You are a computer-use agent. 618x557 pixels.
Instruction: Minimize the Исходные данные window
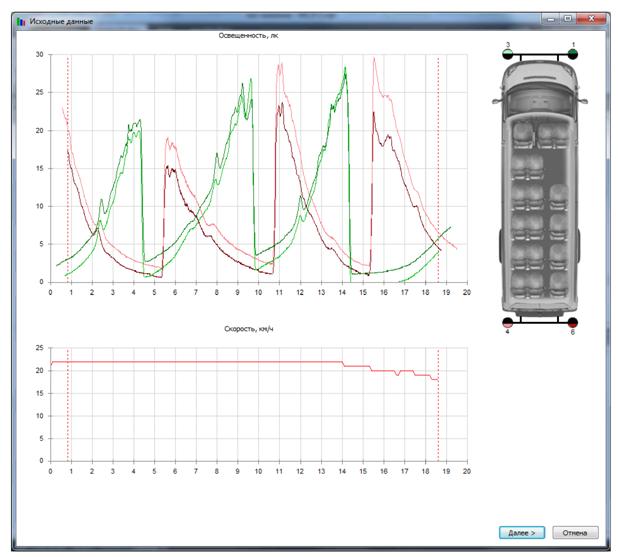coord(551,18)
